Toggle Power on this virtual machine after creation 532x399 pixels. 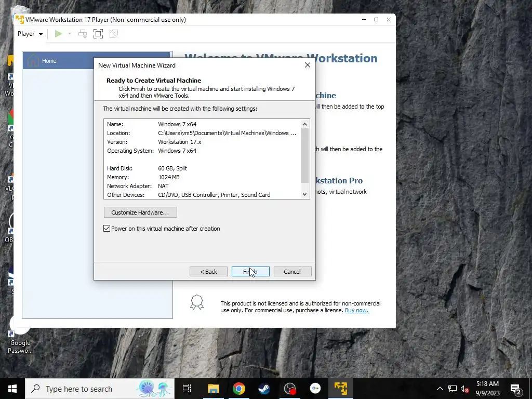coord(107,229)
